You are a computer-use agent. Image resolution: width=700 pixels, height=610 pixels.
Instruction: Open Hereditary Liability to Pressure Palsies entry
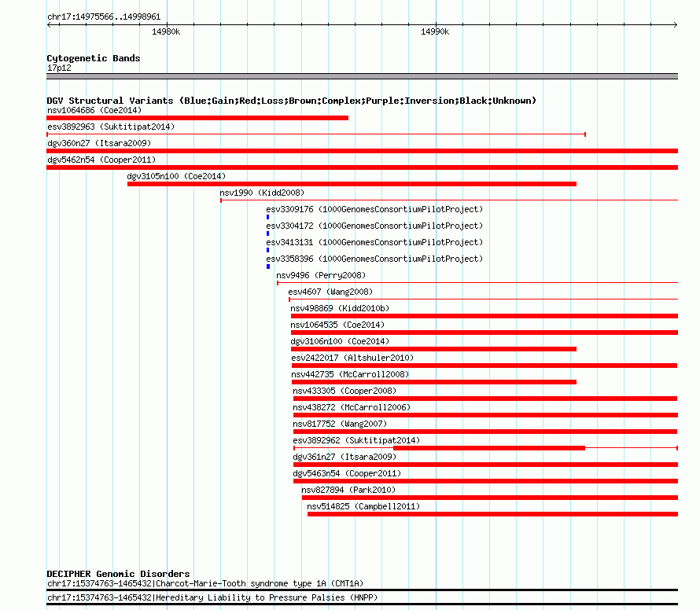pos(212,597)
